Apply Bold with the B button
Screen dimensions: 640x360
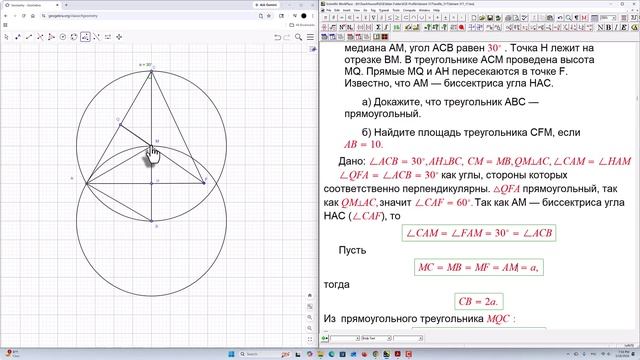pos(608,27)
